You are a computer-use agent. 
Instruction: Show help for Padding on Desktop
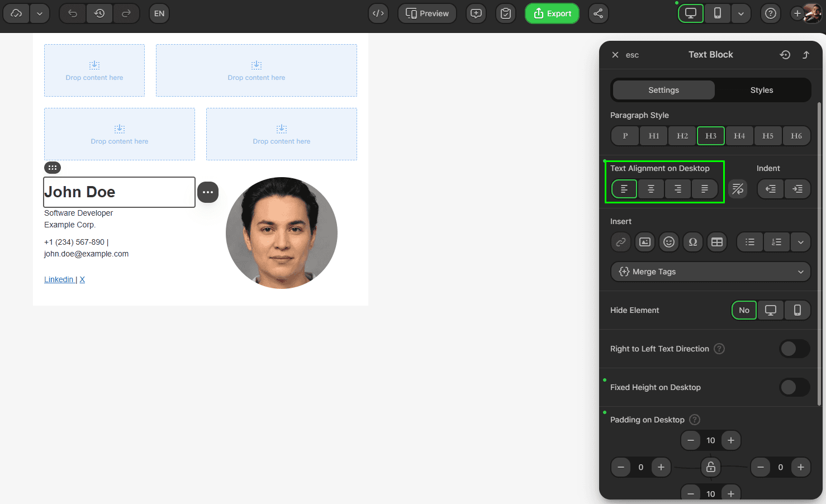(695, 420)
